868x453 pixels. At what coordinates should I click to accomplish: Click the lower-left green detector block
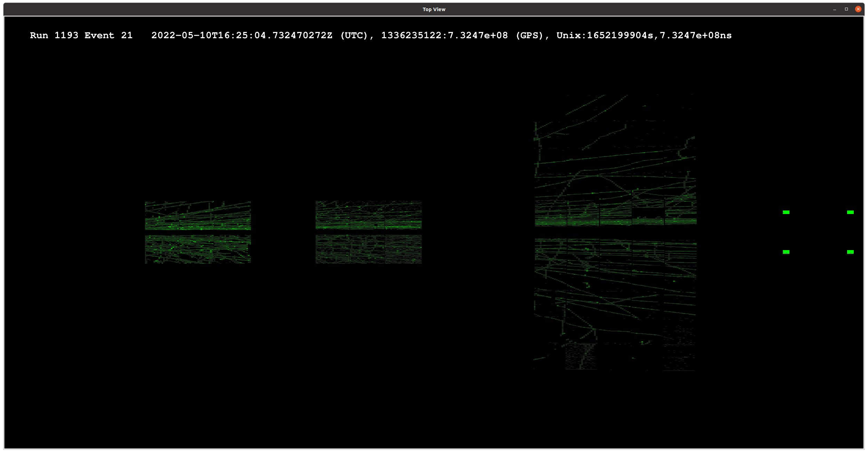point(786,252)
